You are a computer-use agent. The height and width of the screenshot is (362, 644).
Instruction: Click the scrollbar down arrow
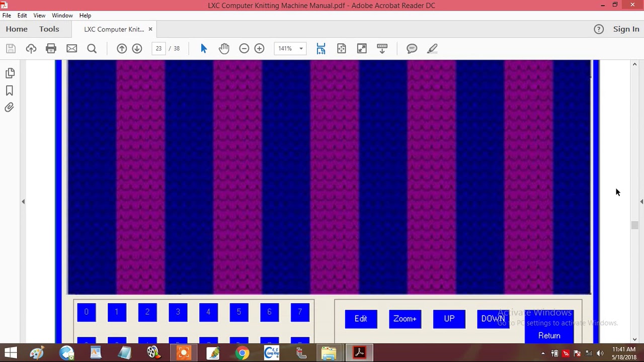[635, 339]
